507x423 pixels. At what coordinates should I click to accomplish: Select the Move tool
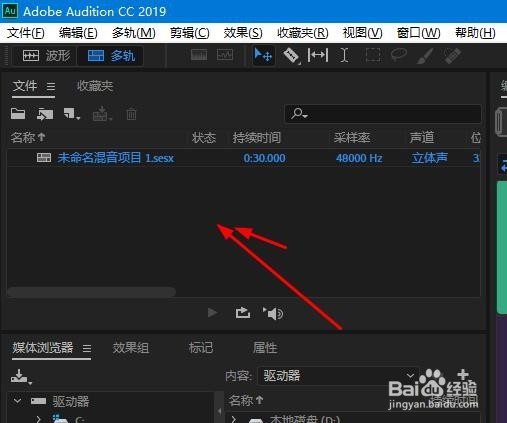(x=263, y=55)
